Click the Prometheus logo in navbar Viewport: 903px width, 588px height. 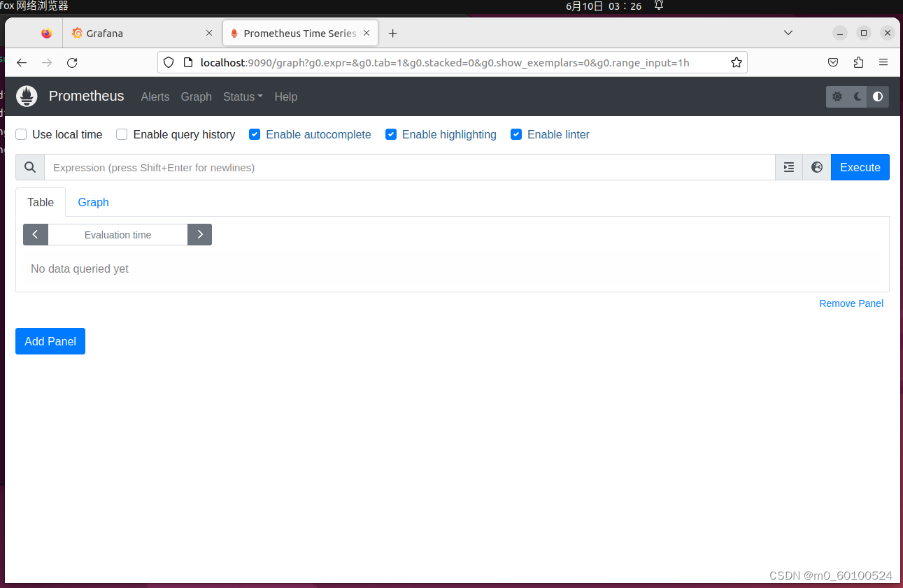point(27,96)
